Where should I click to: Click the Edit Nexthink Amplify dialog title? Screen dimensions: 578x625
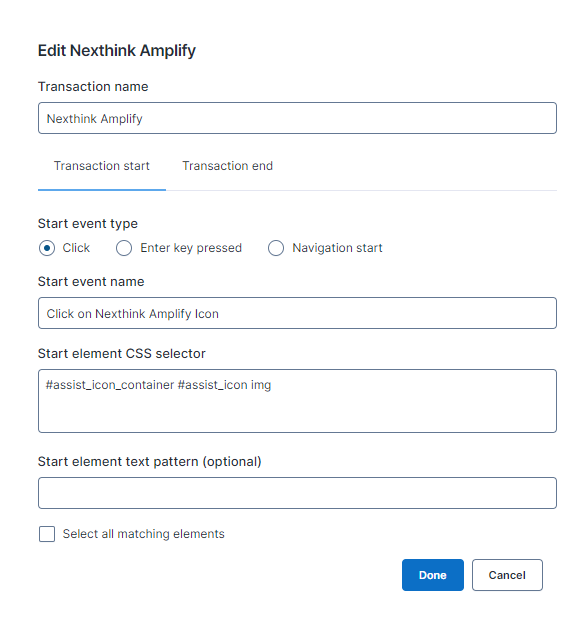point(117,51)
